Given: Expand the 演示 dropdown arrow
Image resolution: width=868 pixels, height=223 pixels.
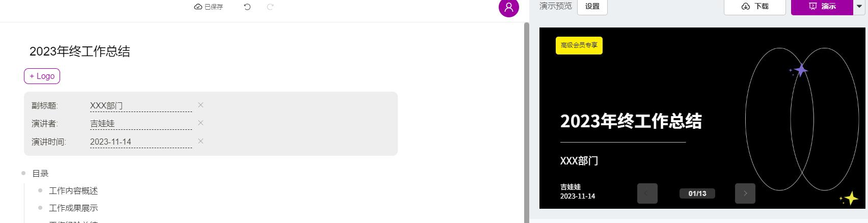Looking at the screenshot, I should 859,7.
